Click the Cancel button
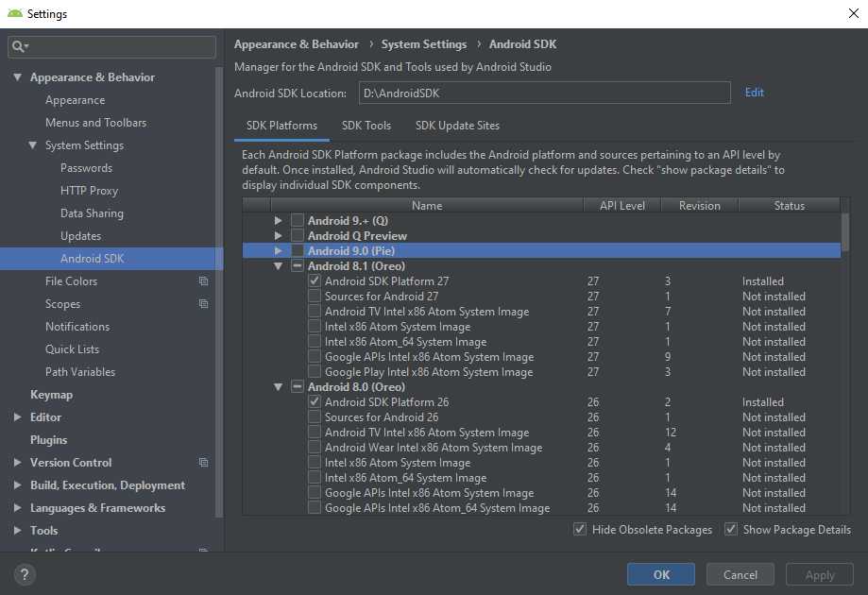The width and height of the screenshot is (868, 595). click(740, 574)
